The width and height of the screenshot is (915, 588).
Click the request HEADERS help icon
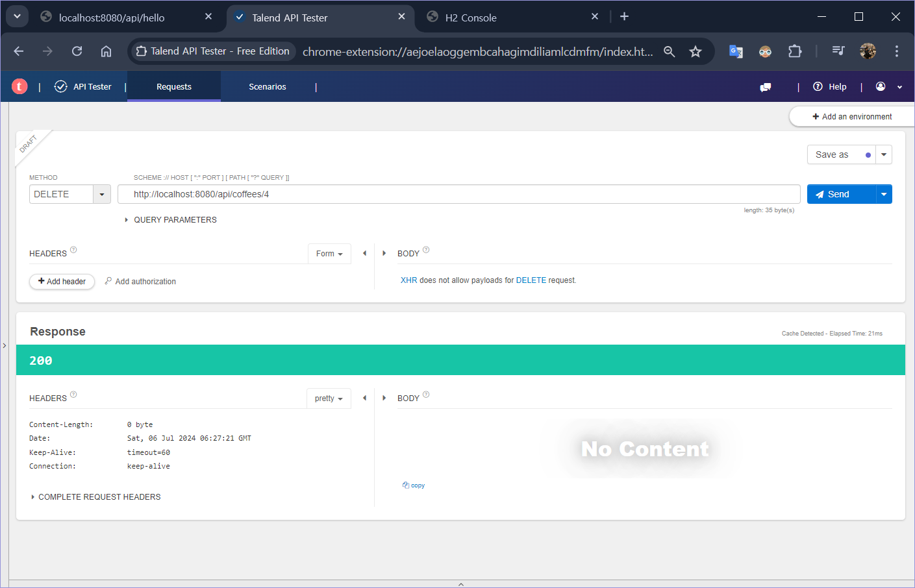[73, 250]
